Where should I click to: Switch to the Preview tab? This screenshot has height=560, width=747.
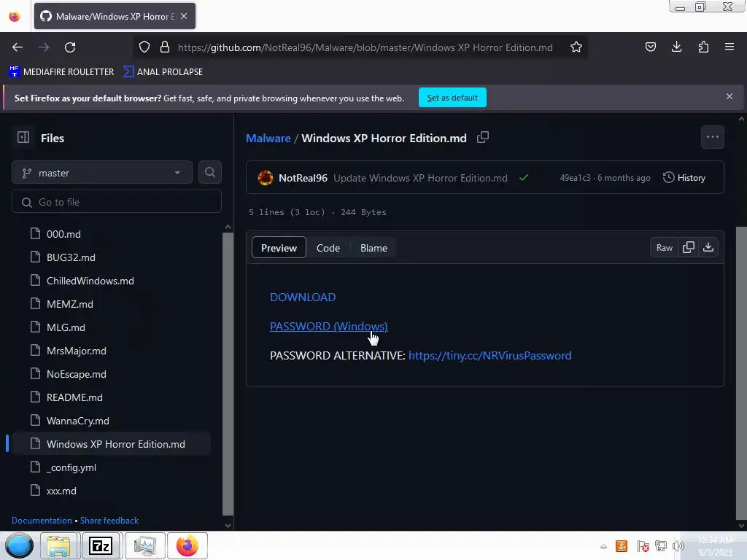coord(279,248)
